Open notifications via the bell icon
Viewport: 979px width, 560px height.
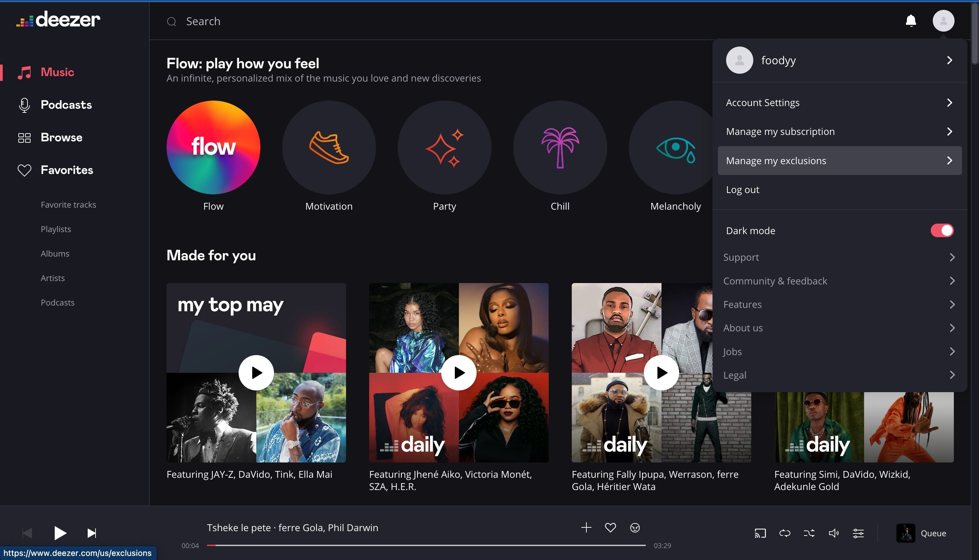(911, 21)
